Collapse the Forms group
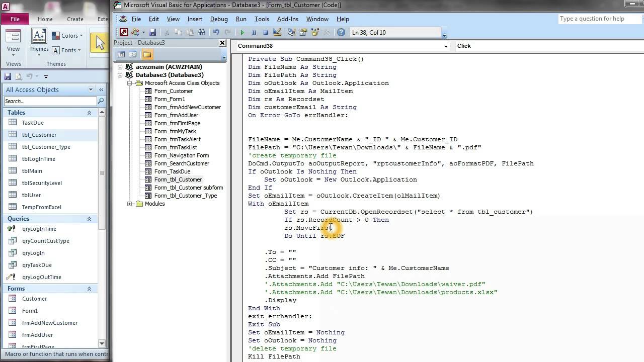Image resolution: width=644 pixels, height=362 pixels. point(89,289)
